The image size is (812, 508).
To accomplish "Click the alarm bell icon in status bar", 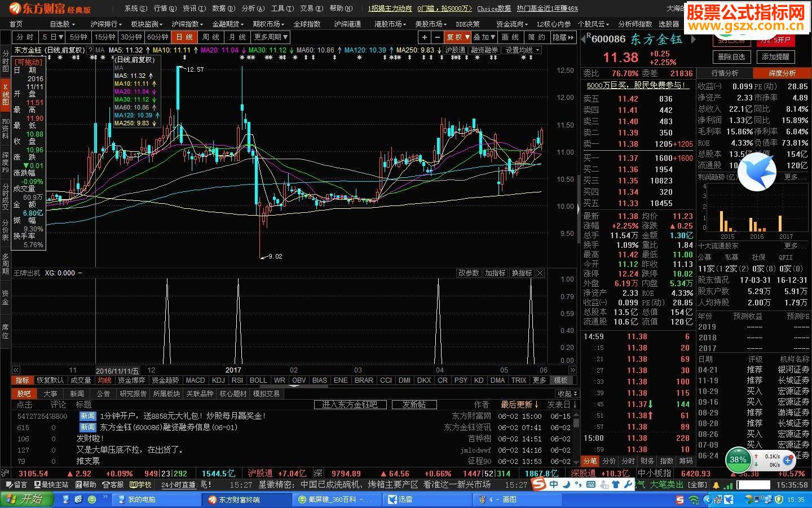I will click(x=716, y=485).
